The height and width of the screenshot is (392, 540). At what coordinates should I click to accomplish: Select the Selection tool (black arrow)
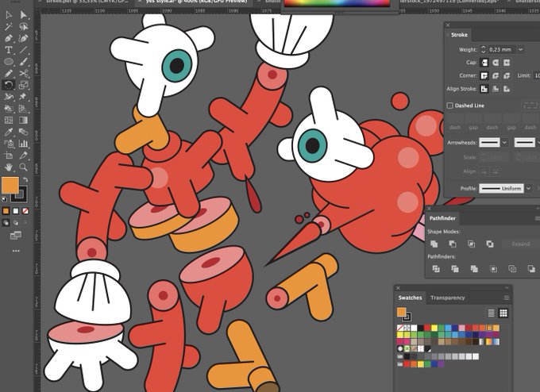(x=9, y=15)
